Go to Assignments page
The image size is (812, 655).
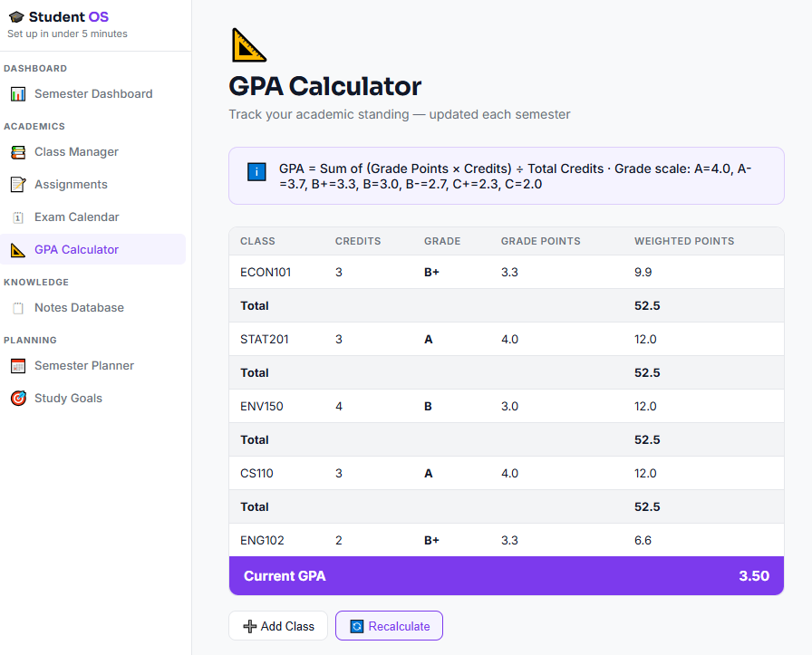click(x=92, y=184)
